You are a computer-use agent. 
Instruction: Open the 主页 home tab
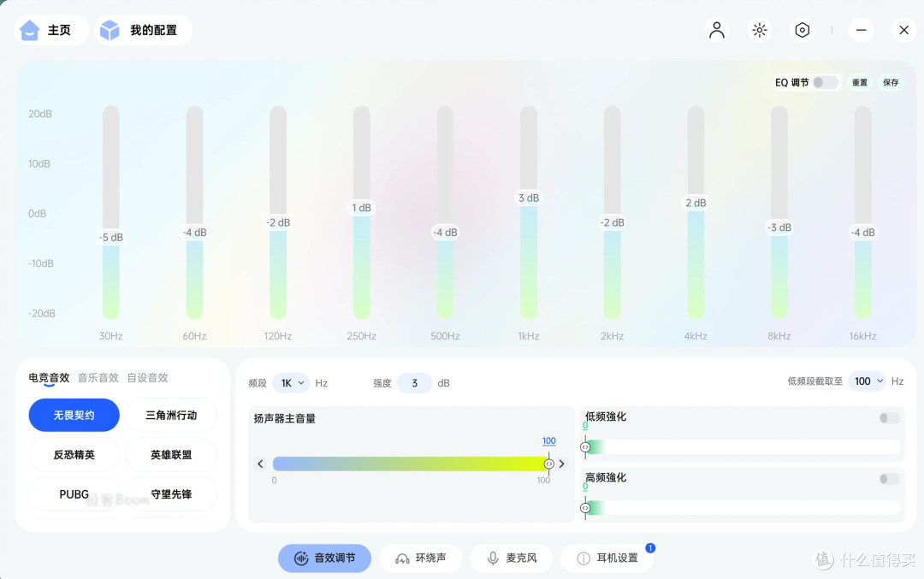click(x=51, y=30)
